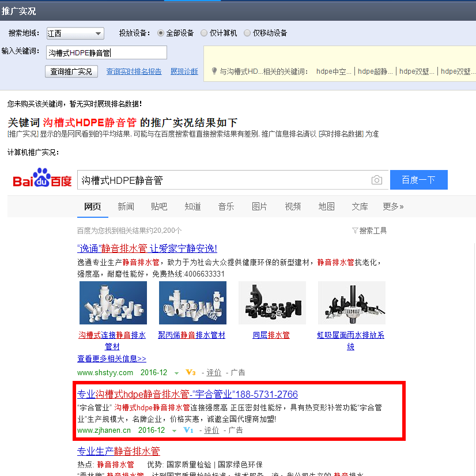This screenshot has width=476, height=476.
Task: Click 搜索工具 filter text
Action: point(373,231)
